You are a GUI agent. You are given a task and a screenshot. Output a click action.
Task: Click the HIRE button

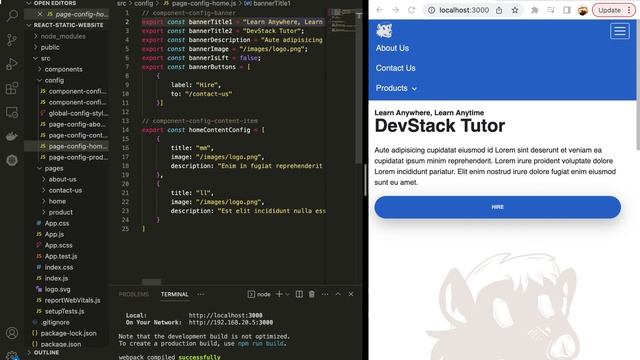coord(498,207)
